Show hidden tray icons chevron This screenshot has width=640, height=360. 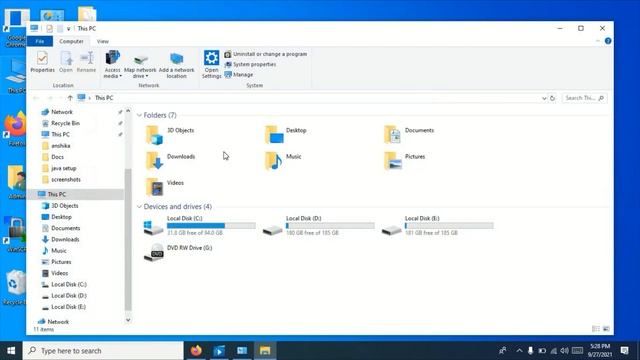point(519,351)
